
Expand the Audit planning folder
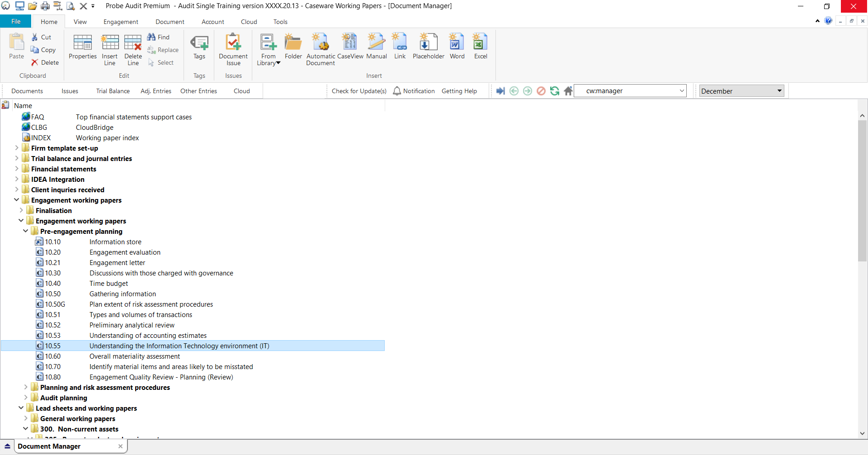point(26,398)
